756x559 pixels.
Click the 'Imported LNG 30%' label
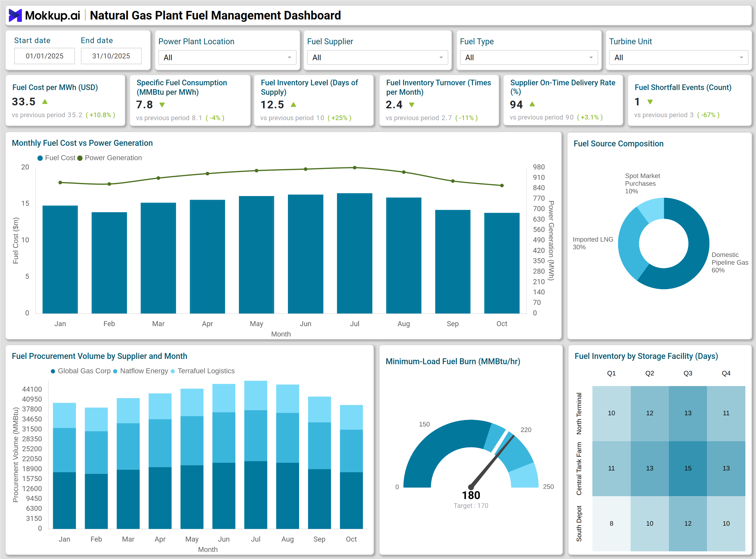593,243
